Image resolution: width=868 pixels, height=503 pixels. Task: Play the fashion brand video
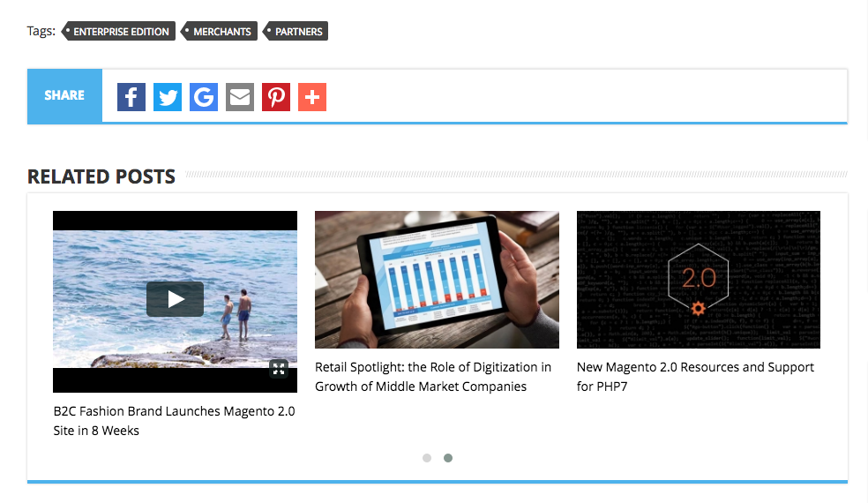[x=175, y=299]
